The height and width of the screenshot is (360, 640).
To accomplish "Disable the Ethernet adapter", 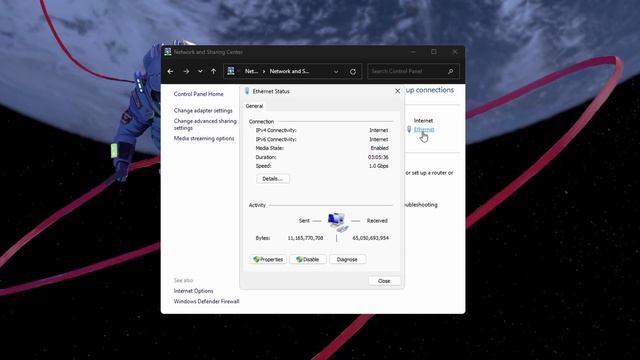I will pos(308,259).
